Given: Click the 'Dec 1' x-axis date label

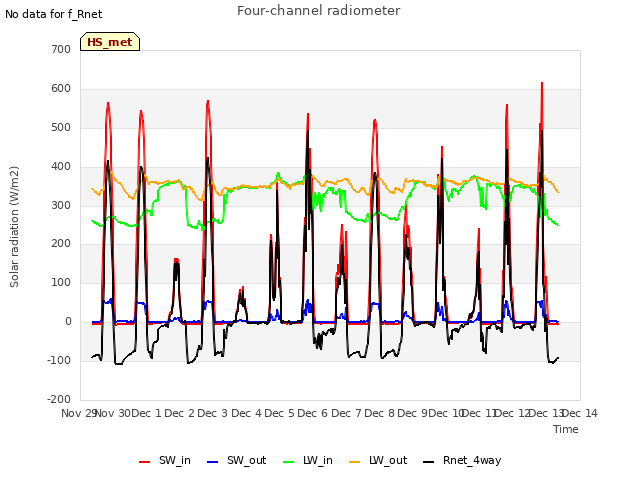Looking at the screenshot, I should click(147, 413).
